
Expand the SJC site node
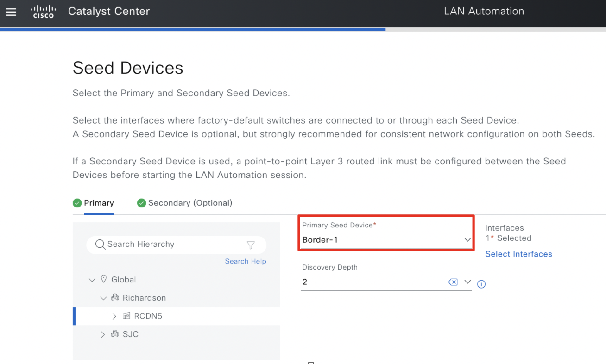(x=102, y=334)
